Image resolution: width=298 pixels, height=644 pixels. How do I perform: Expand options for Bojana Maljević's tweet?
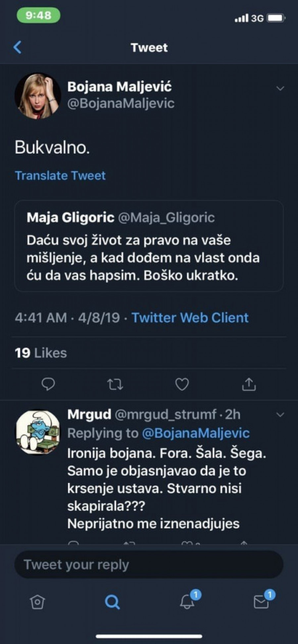pos(280,89)
